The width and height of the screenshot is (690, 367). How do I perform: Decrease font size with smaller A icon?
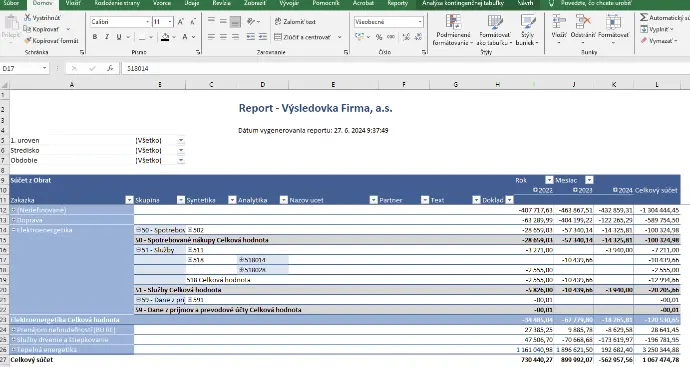click(x=193, y=22)
